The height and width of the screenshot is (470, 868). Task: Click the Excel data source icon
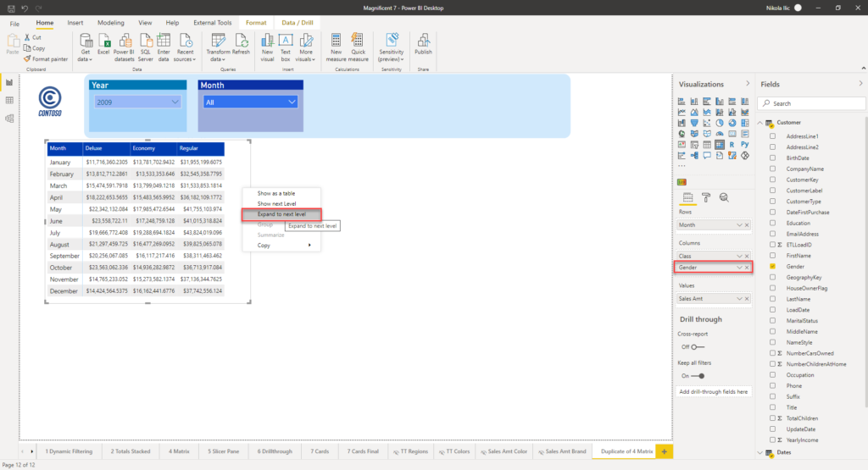103,44
